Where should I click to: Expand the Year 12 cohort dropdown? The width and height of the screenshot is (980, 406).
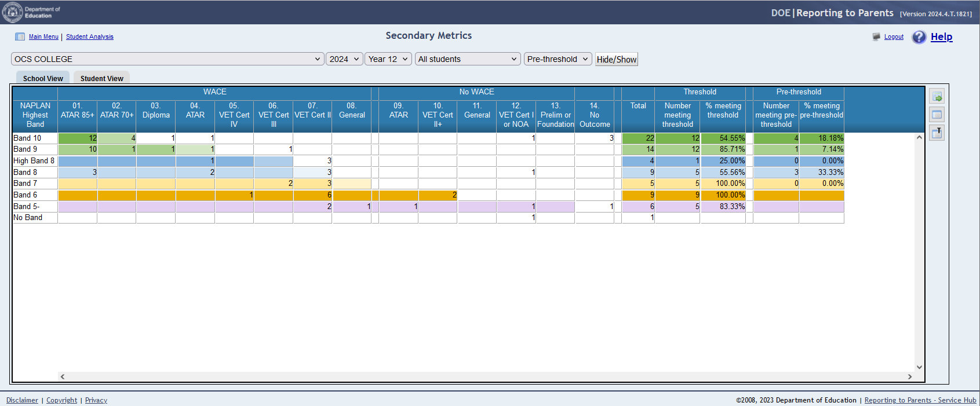point(388,59)
